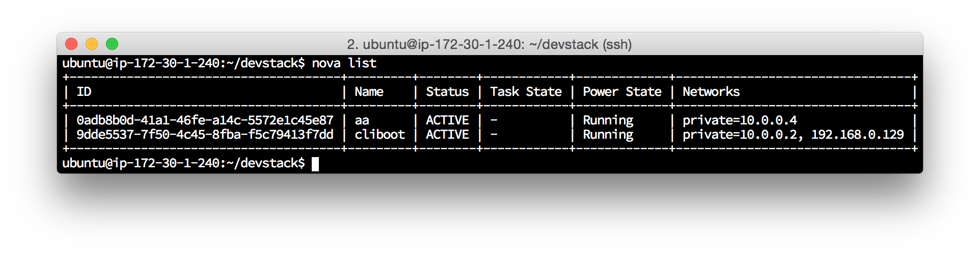Click Running power state in cliboot row
The width and height of the screenshot is (980, 255).
pos(608,135)
